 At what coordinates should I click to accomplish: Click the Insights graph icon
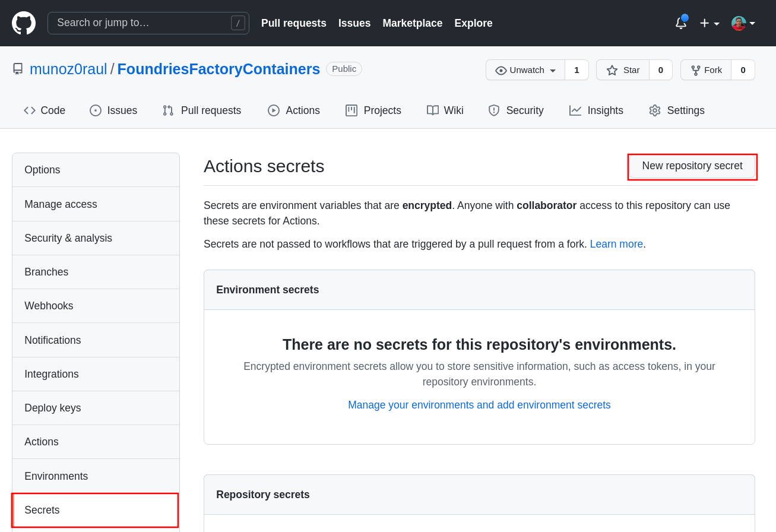point(575,110)
